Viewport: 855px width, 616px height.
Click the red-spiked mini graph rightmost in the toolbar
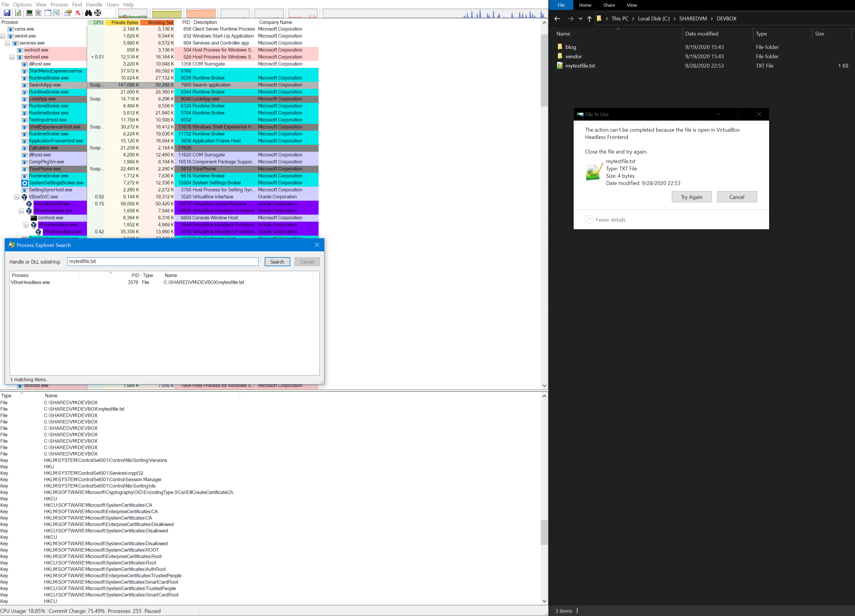pos(303,14)
